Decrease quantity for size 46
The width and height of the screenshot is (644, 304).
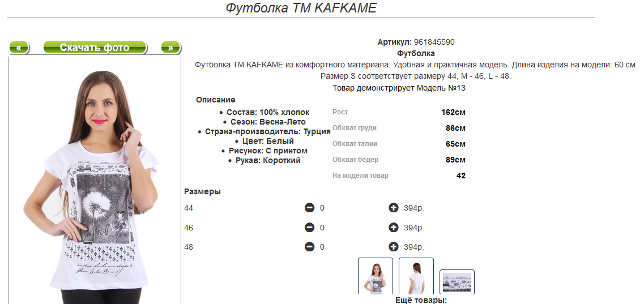pos(310,227)
